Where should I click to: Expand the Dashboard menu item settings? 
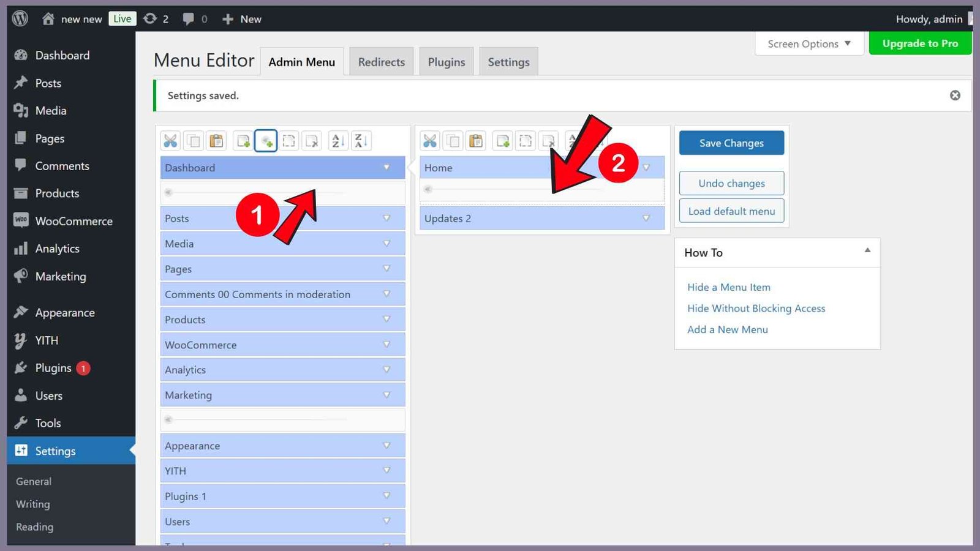click(386, 167)
